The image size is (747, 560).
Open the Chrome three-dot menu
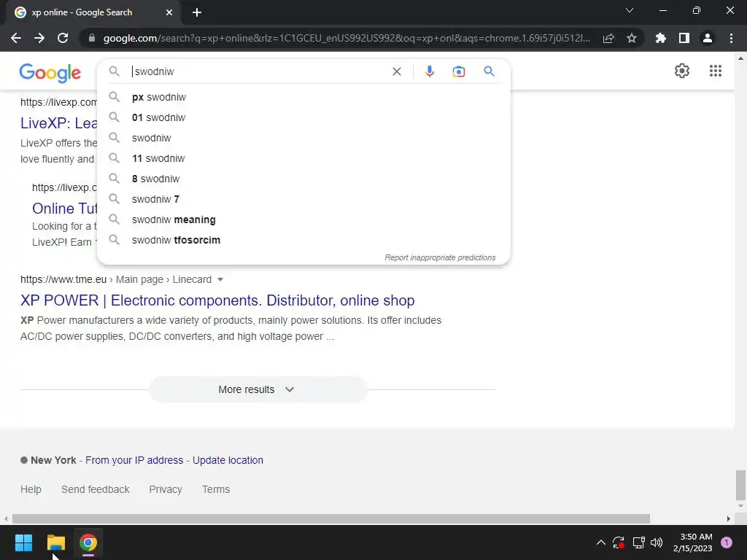click(731, 38)
